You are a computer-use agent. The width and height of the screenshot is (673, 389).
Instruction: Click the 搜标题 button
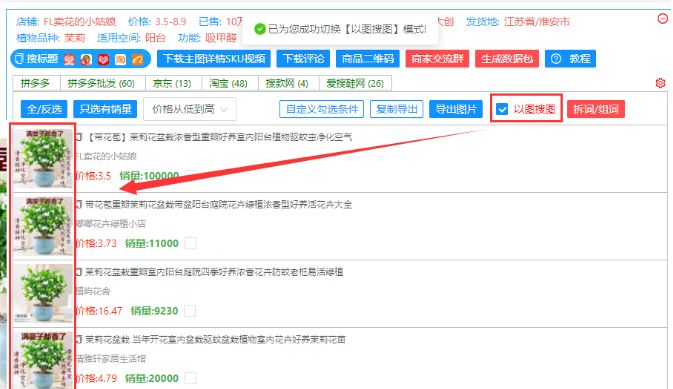80,59
